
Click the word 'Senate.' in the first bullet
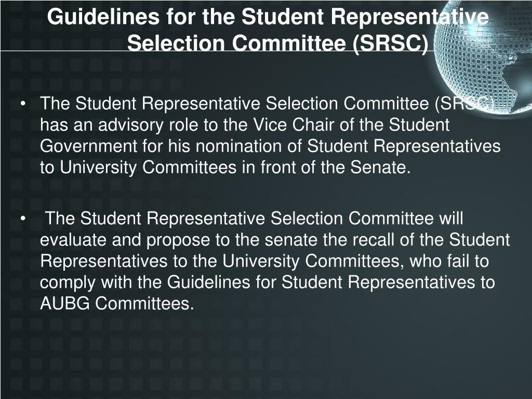pos(381,167)
